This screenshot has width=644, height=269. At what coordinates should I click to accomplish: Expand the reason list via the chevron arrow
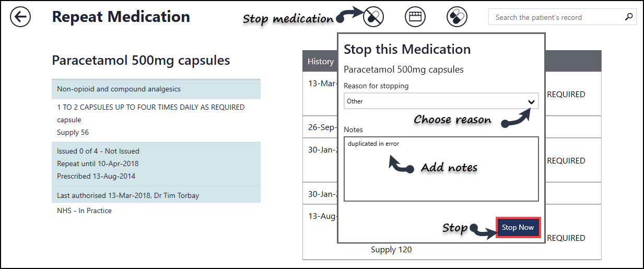point(532,102)
